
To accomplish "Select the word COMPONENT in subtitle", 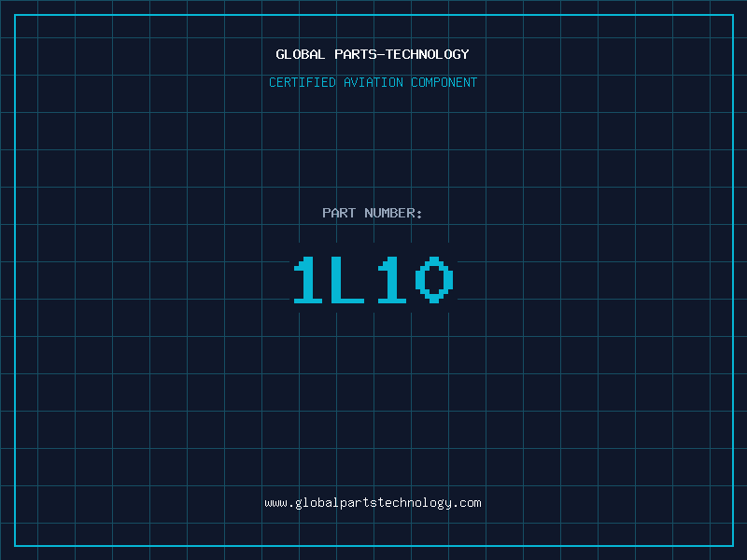I will click(x=444, y=82).
